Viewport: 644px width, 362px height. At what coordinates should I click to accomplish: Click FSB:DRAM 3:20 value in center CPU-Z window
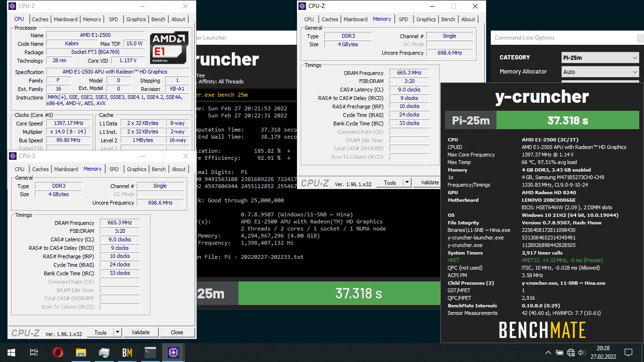click(x=410, y=81)
